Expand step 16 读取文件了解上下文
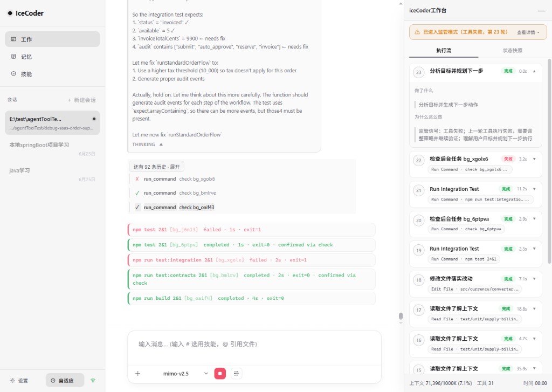552x392 pixels. coord(534,339)
